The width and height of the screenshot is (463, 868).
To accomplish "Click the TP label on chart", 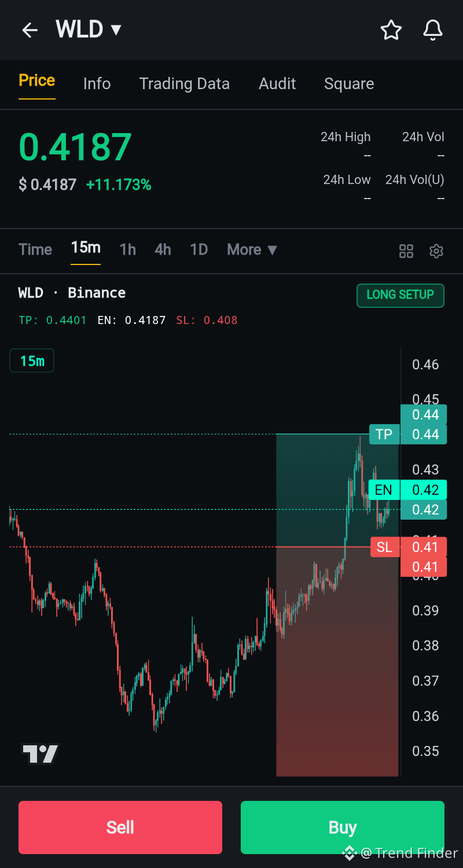I will pyautogui.click(x=384, y=434).
